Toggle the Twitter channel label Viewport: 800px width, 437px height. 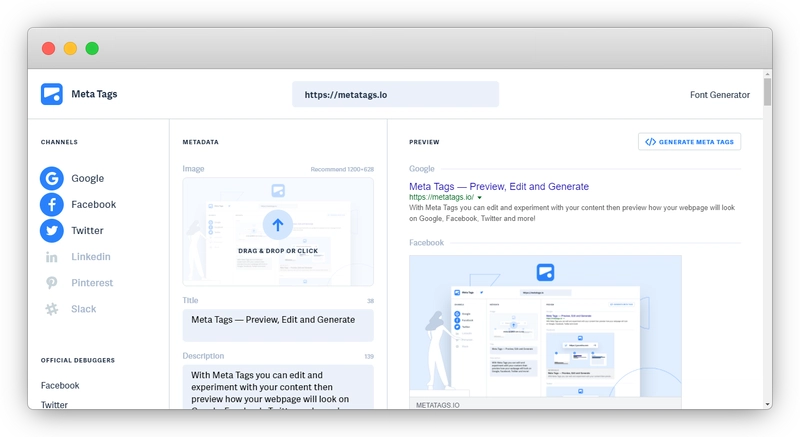pos(87,230)
